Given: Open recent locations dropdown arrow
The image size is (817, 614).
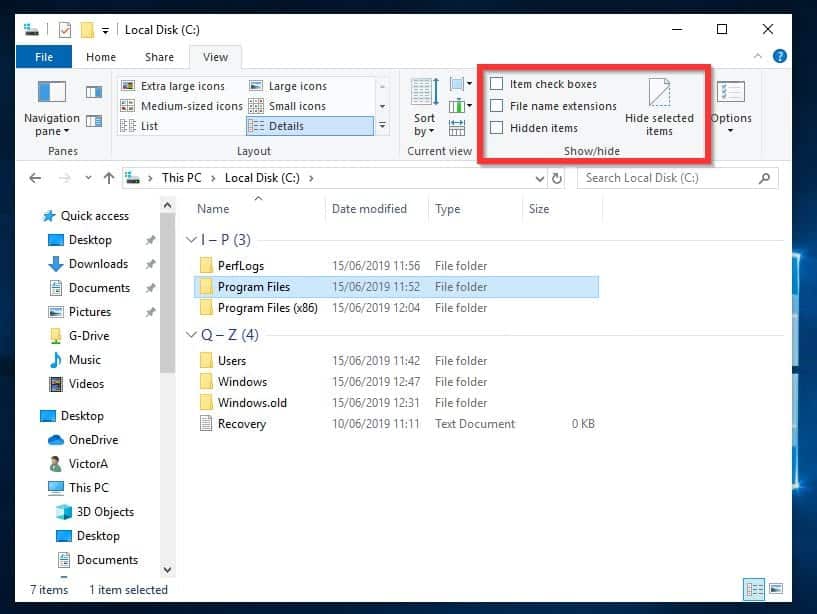Looking at the screenshot, I should coord(89,178).
